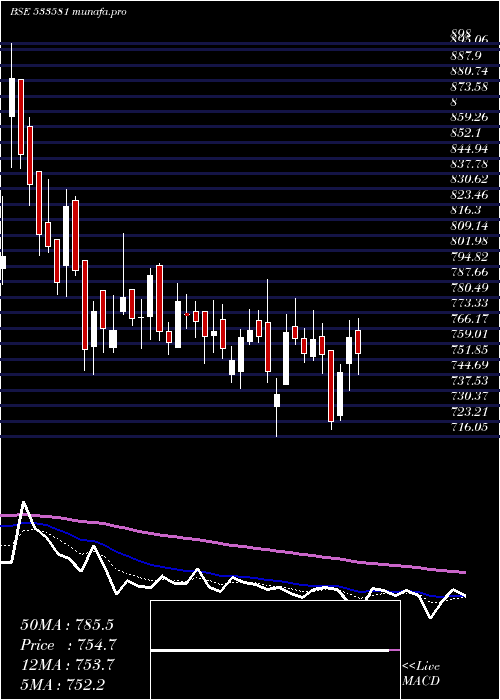The width and height of the screenshot is (500, 700).
Task: Click the 852.1 price level label
Action: 466,133
